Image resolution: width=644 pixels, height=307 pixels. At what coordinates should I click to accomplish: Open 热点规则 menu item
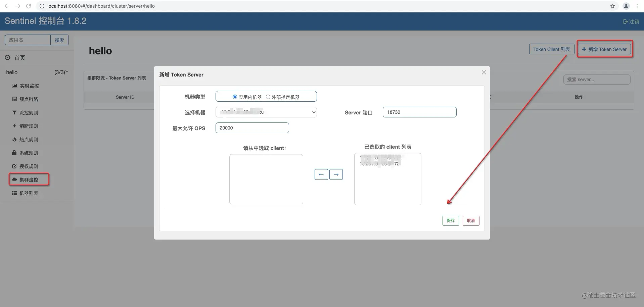tap(25, 140)
